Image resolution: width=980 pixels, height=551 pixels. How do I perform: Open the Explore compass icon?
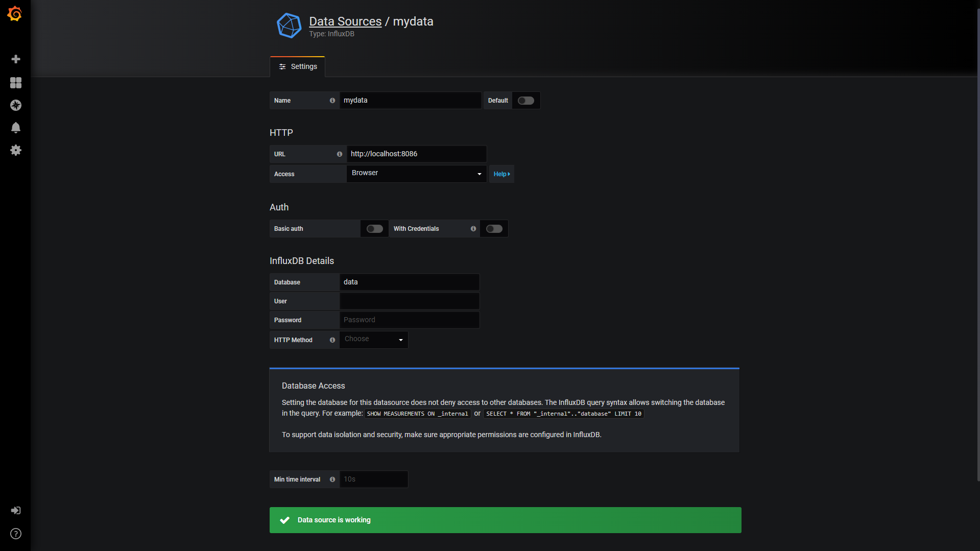click(x=16, y=105)
